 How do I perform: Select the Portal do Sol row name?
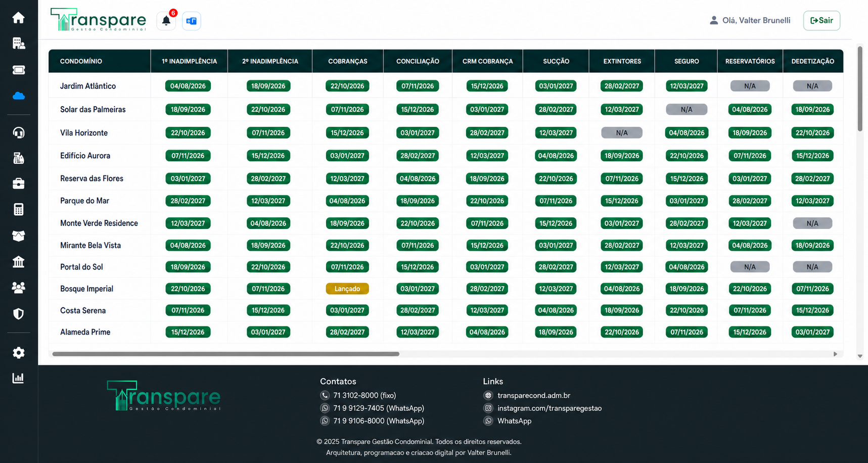point(81,267)
